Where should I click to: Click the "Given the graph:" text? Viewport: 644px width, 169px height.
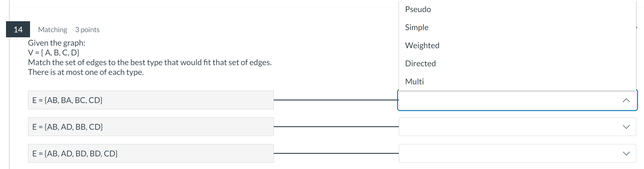tap(57, 43)
